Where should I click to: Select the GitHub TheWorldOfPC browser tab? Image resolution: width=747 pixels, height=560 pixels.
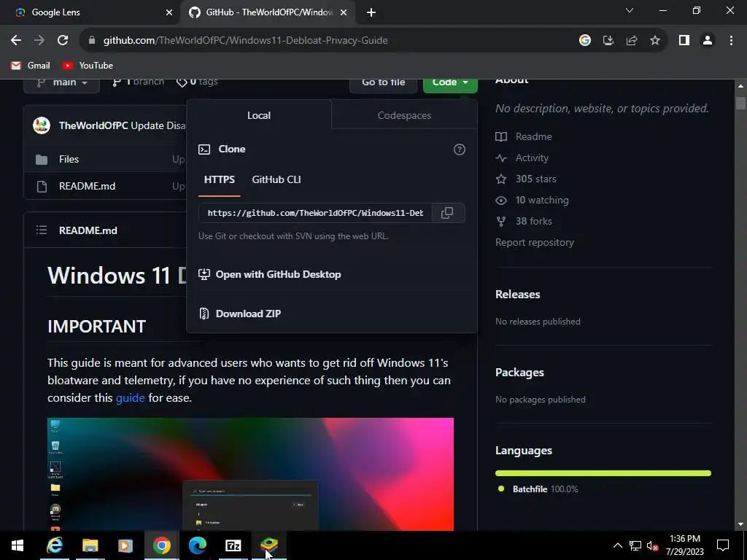267,13
